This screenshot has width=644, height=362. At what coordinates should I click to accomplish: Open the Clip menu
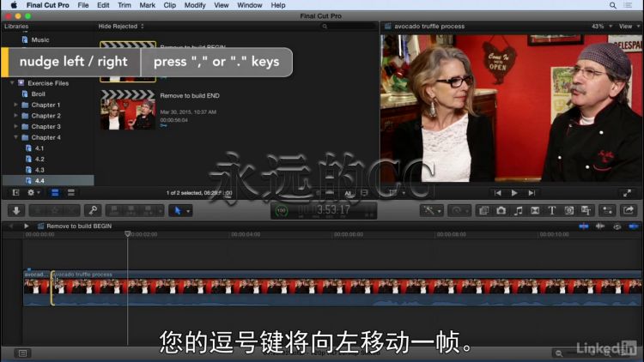pos(170,5)
